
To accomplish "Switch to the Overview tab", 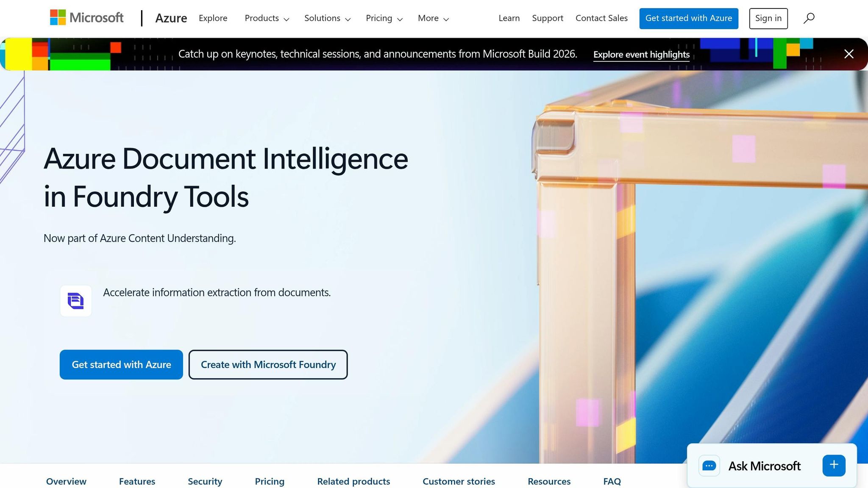I will tap(66, 481).
